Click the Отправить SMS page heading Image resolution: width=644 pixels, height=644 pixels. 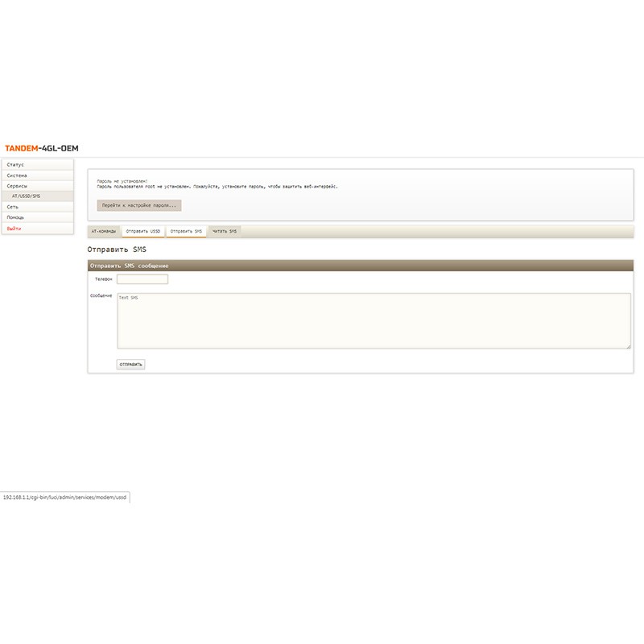coord(117,250)
